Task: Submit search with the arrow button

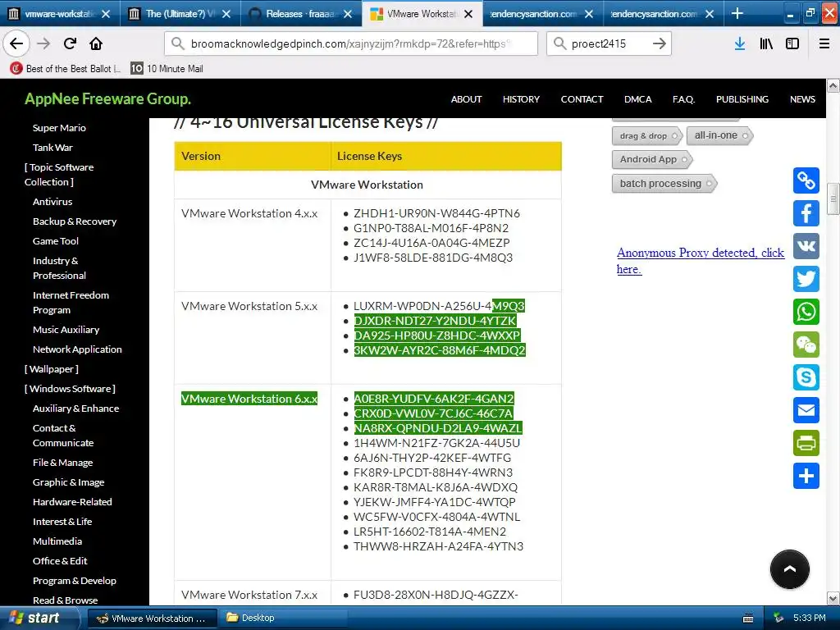Action: (660, 43)
